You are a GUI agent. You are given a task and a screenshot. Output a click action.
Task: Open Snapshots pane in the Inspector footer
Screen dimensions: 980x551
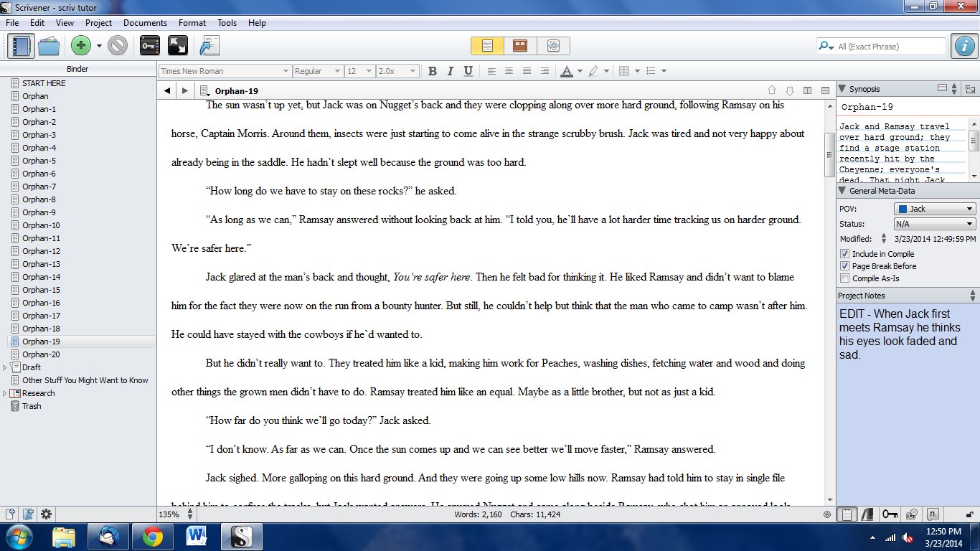coord(912,514)
